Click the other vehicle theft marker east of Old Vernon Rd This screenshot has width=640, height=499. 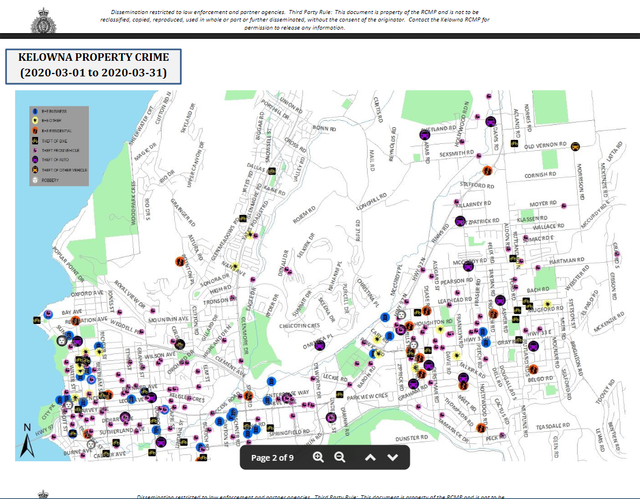575,146
